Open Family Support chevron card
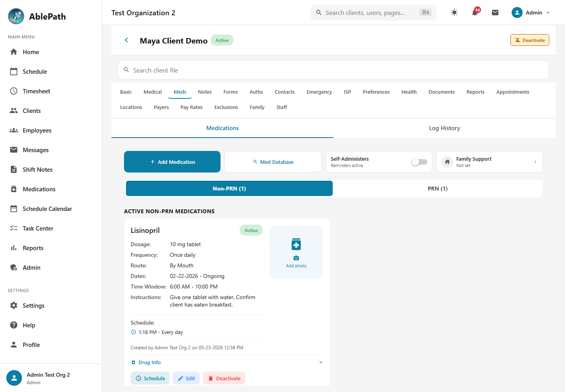 [x=490, y=162]
